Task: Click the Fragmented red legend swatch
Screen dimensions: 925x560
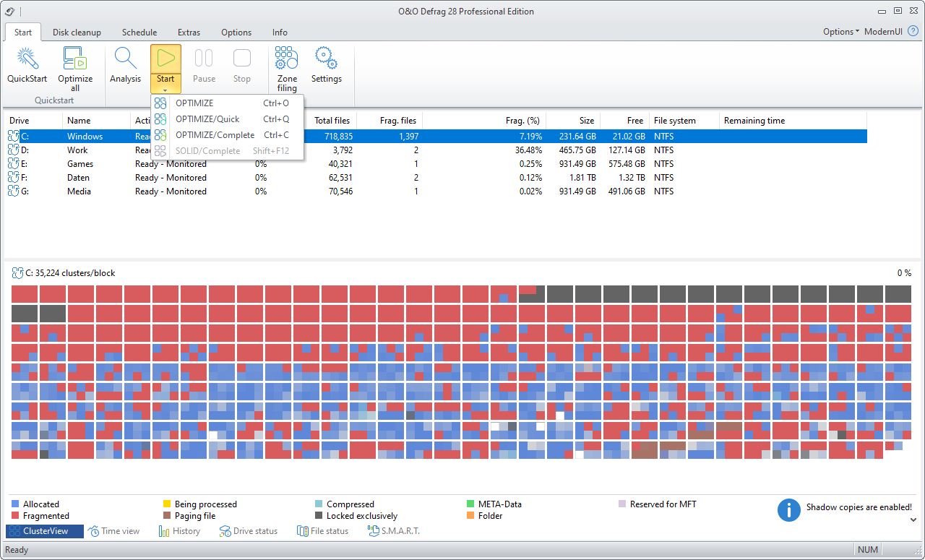Action: [x=15, y=516]
